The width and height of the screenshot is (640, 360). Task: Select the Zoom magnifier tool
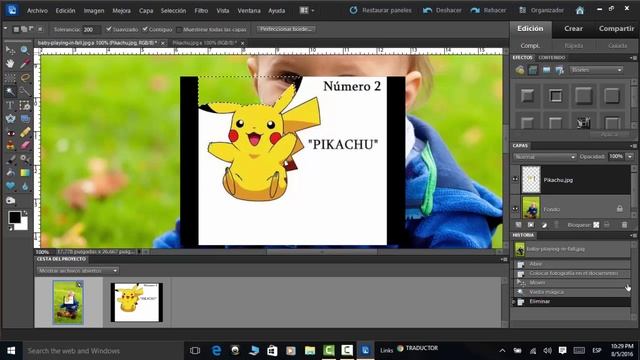(25, 50)
